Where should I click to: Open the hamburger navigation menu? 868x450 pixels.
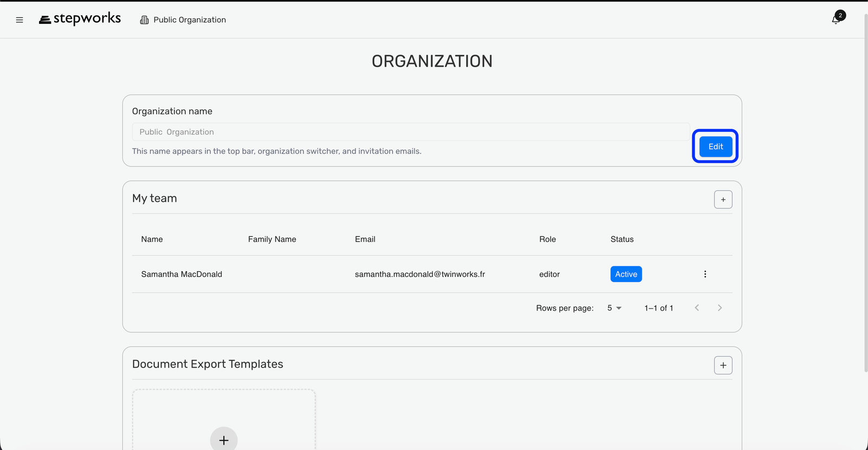point(20,20)
